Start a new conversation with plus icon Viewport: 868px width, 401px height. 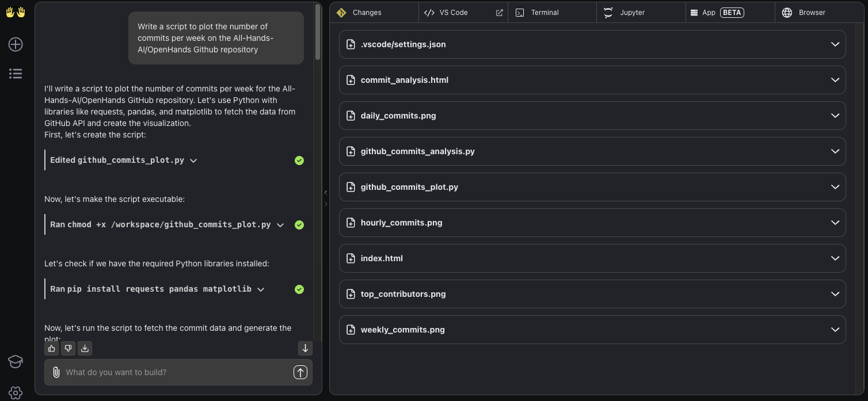16,44
